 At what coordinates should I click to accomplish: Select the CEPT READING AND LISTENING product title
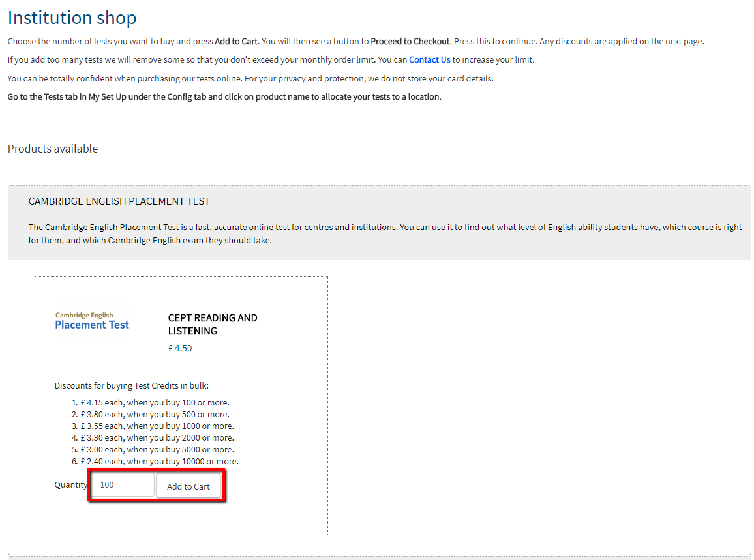[213, 325]
